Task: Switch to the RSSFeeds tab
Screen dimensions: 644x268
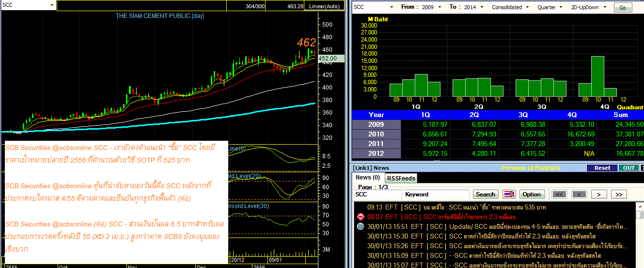Action: click(401, 178)
